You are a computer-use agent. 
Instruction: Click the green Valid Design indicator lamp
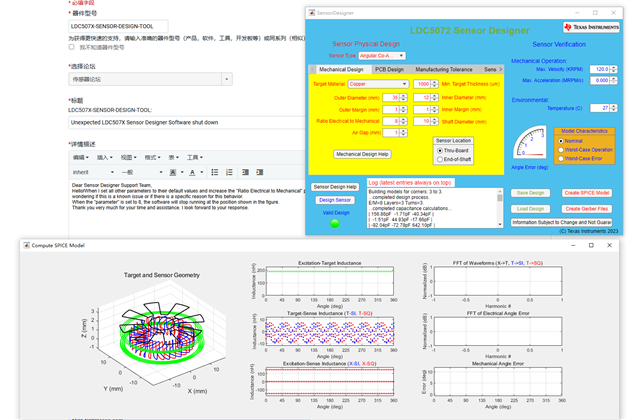tap(335, 223)
